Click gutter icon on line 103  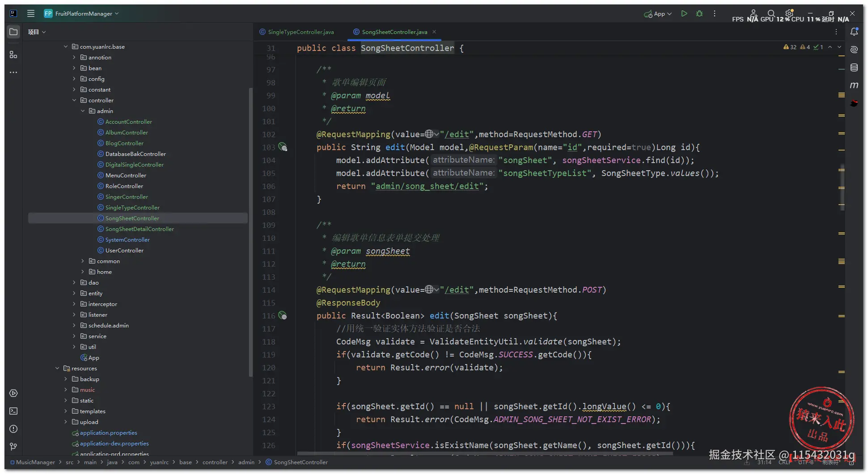[283, 147]
